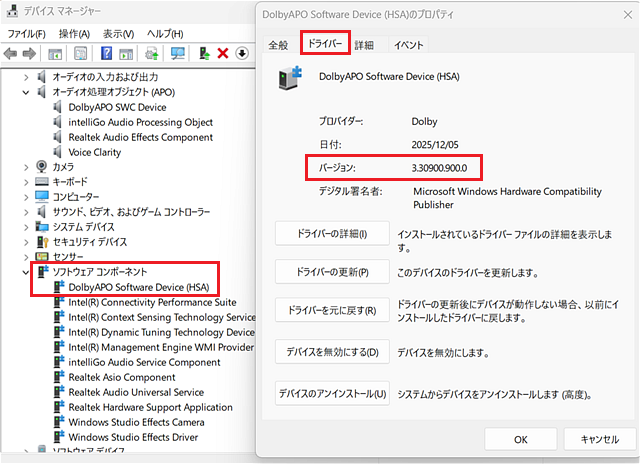The image size is (640, 464).
Task: Select DolbyAPO Software Device (HSA) tree item
Action: pos(139,287)
